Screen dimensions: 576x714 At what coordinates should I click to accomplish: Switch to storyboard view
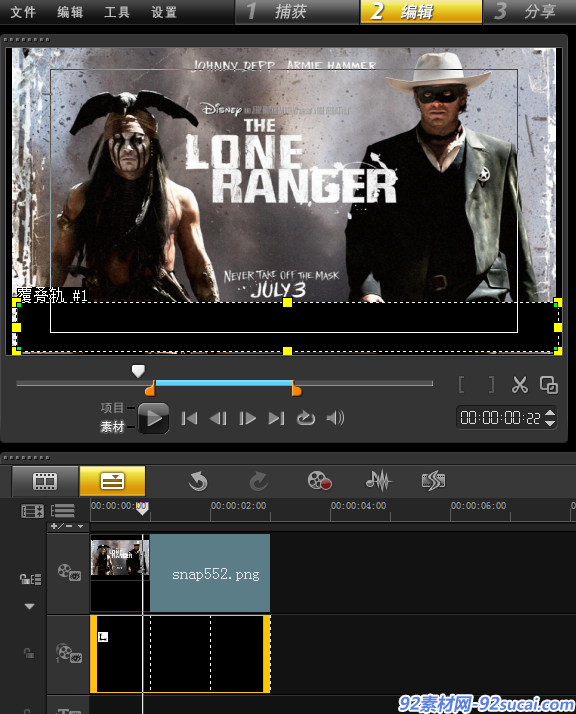pyautogui.click(x=45, y=481)
